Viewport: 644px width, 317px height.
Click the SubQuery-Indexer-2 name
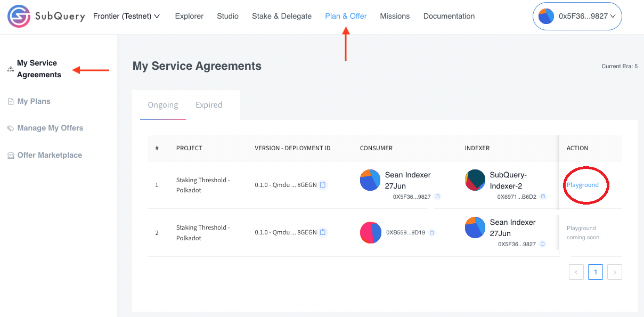pos(508,180)
